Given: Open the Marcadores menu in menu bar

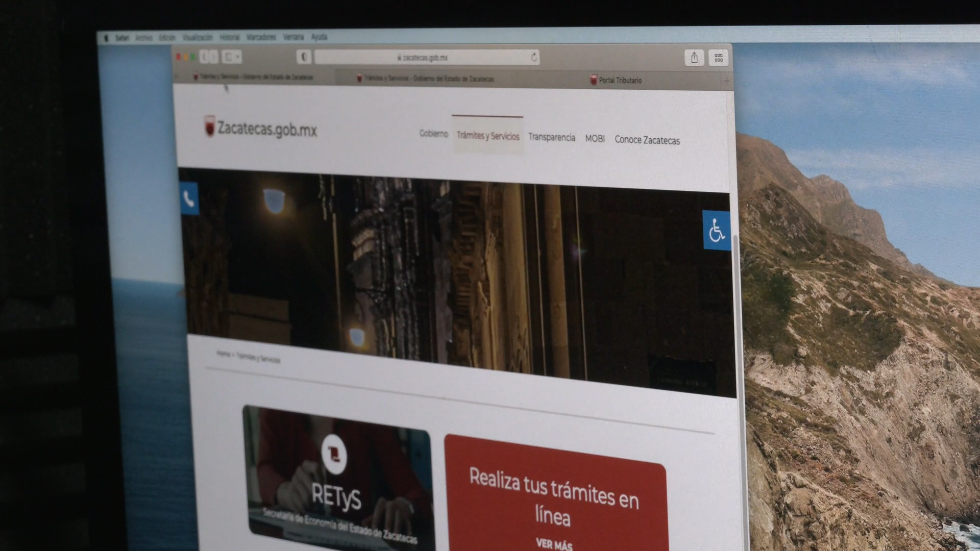Looking at the screenshot, I should (261, 37).
